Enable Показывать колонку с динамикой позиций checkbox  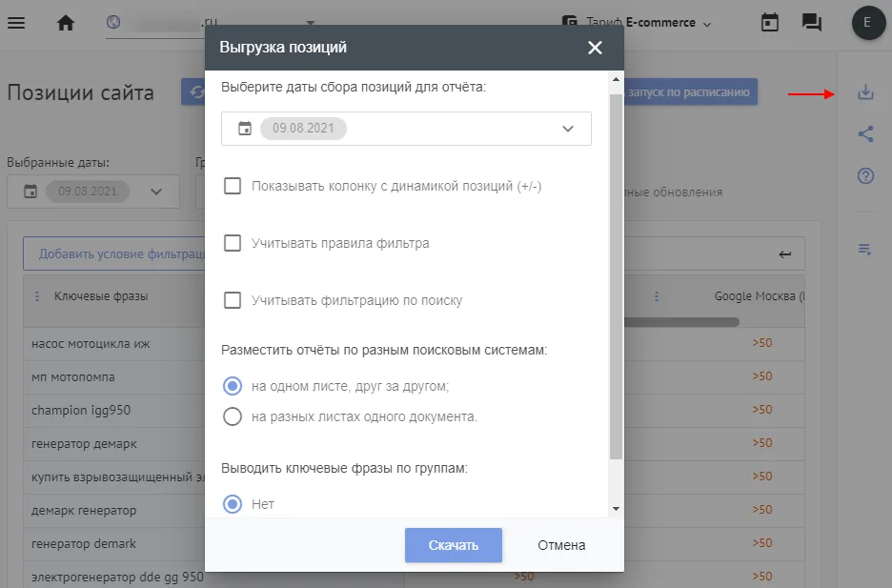tap(233, 186)
